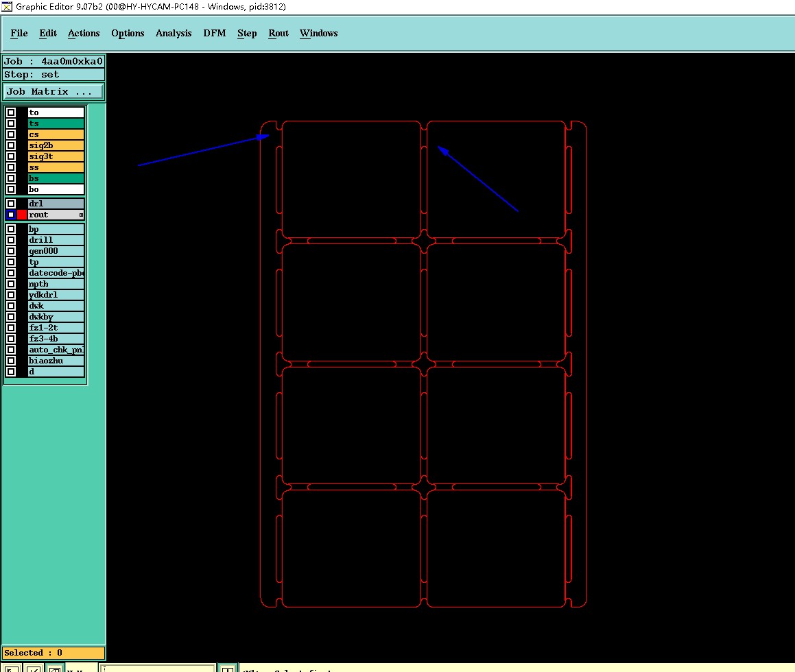This screenshot has width=795, height=672.
Task: Toggle the checkbox for layer gen000
Action: click(x=11, y=251)
